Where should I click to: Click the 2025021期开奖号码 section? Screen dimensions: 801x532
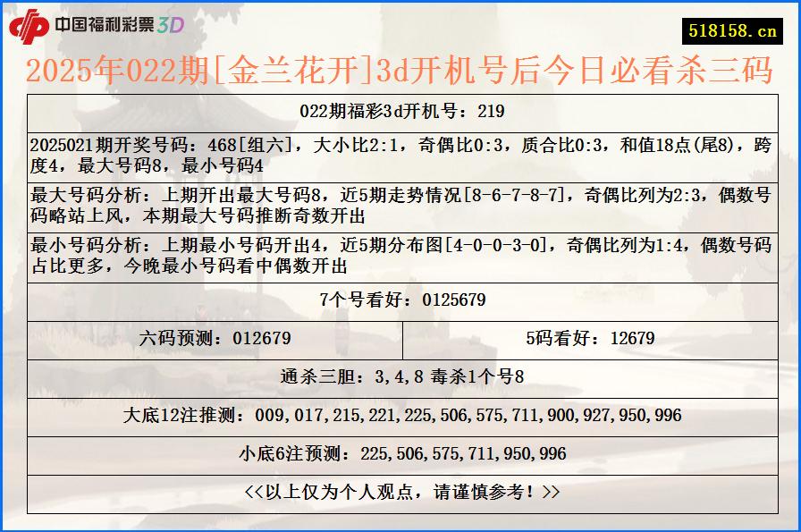coord(400,151)
